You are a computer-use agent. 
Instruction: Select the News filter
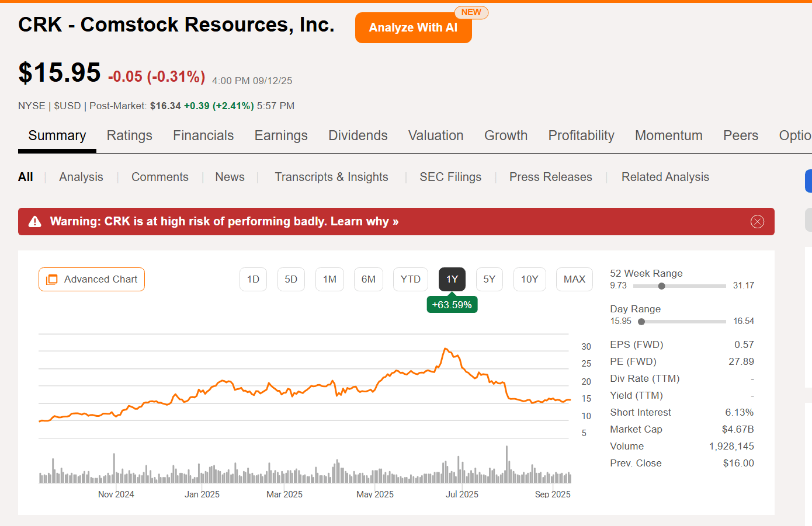coord(230,177)
